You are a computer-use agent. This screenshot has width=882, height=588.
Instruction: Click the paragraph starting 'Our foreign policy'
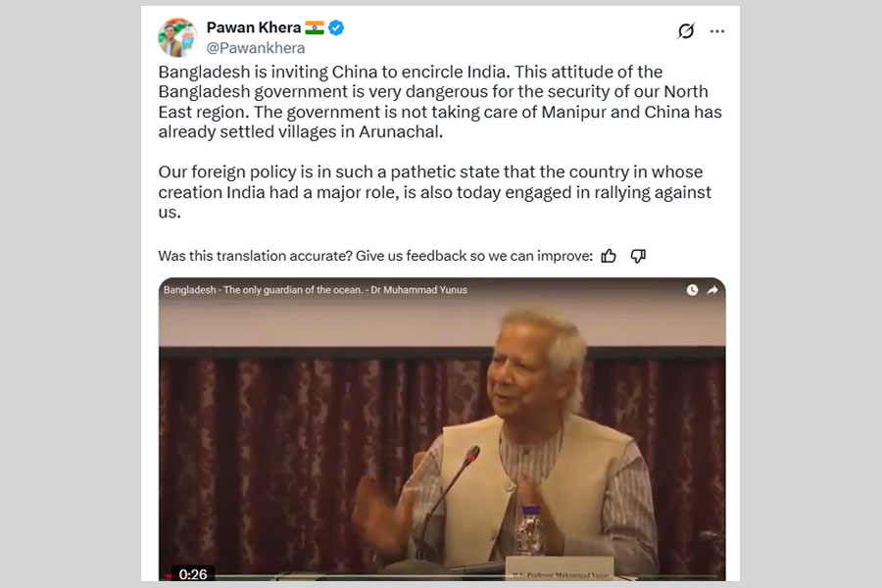coord(435,192)
